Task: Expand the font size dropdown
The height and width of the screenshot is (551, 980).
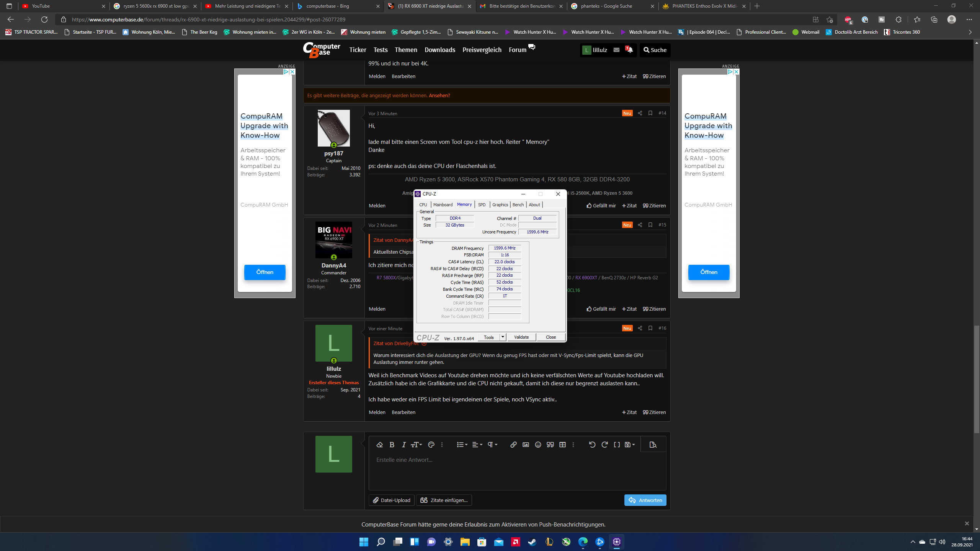Action: 416,445
